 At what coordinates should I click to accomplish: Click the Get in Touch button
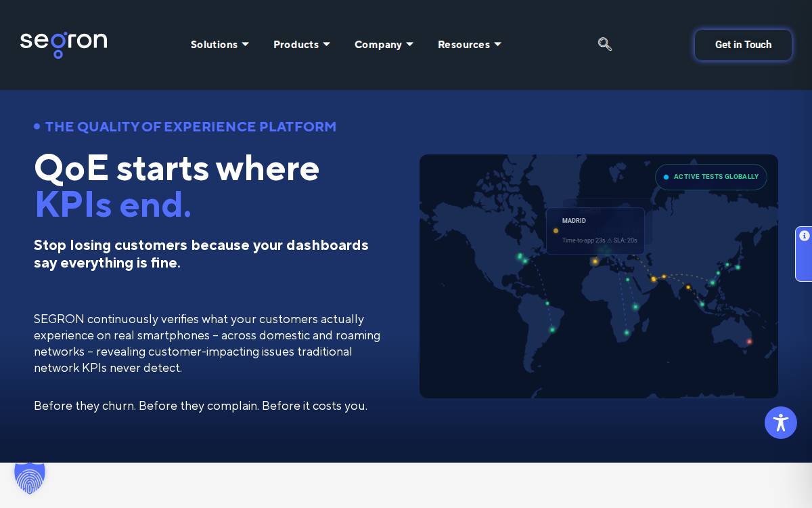tap(743, 45)
